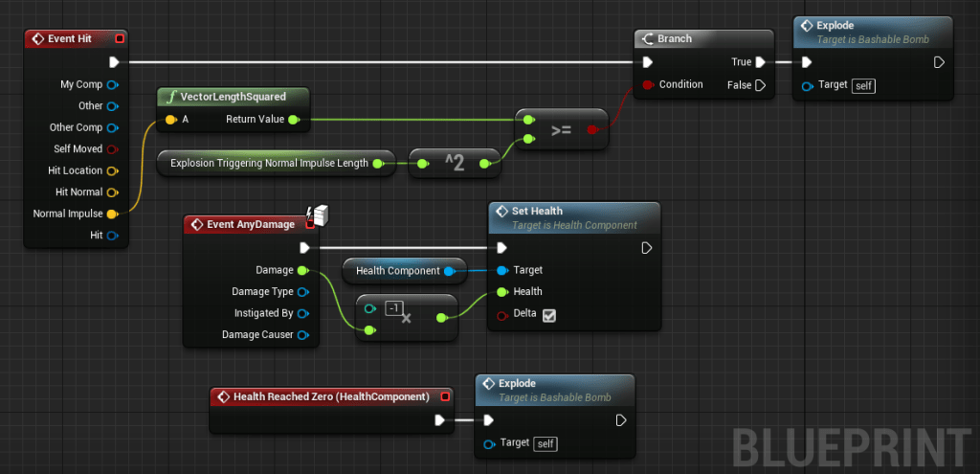Click the Branch False execution pin

point(760,84)
